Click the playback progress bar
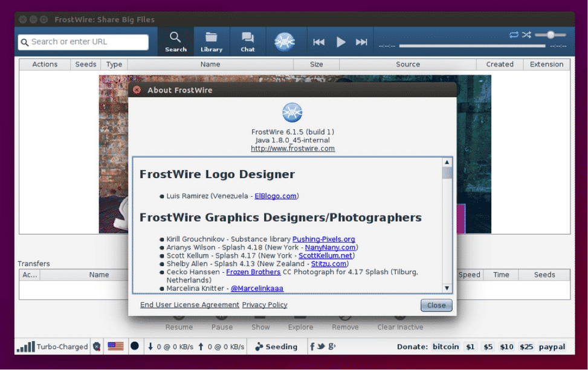The image size is (588, 370). tap(472, 46)
